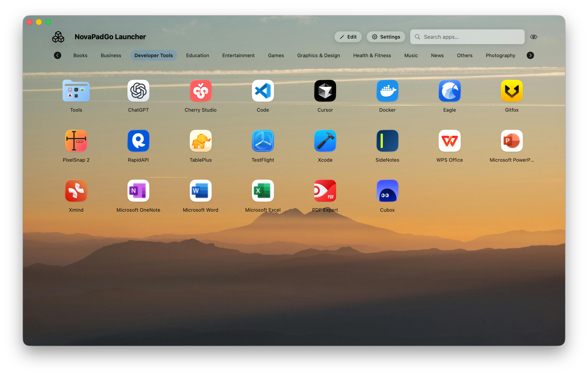Click the Edit button
The height and width of the screenshot is (376, 588).
pos(348,37)
